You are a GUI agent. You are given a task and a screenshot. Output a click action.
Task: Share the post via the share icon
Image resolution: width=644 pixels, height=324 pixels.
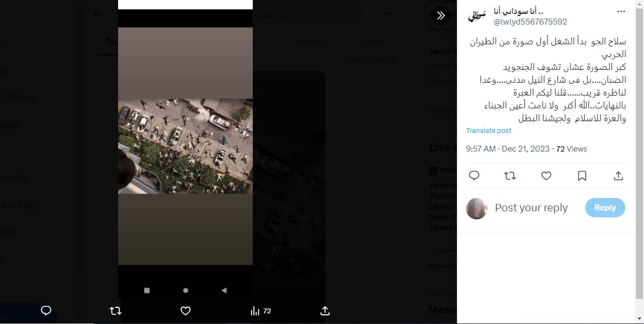[x=618, y=176]
